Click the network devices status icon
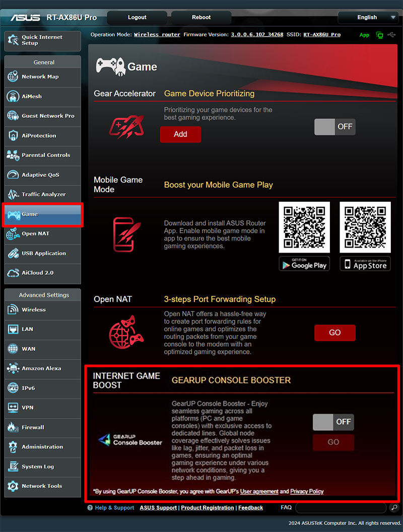 [x=380, y=35]
